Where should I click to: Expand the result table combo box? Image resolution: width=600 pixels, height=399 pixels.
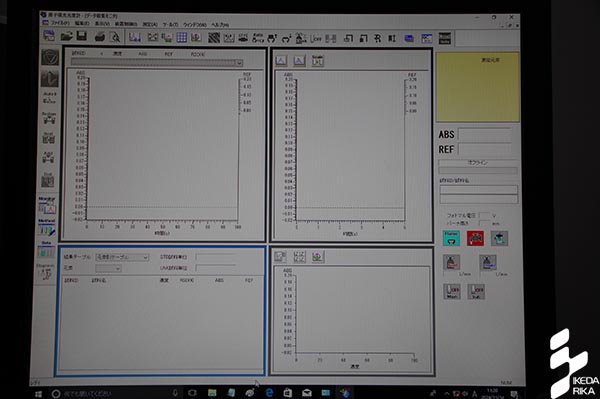122,257
